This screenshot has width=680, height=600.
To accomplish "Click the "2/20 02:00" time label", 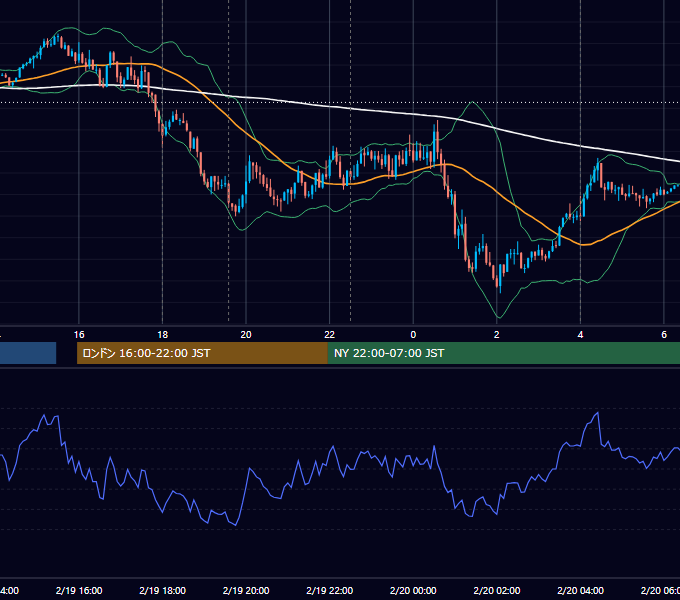I will point(497,590).
